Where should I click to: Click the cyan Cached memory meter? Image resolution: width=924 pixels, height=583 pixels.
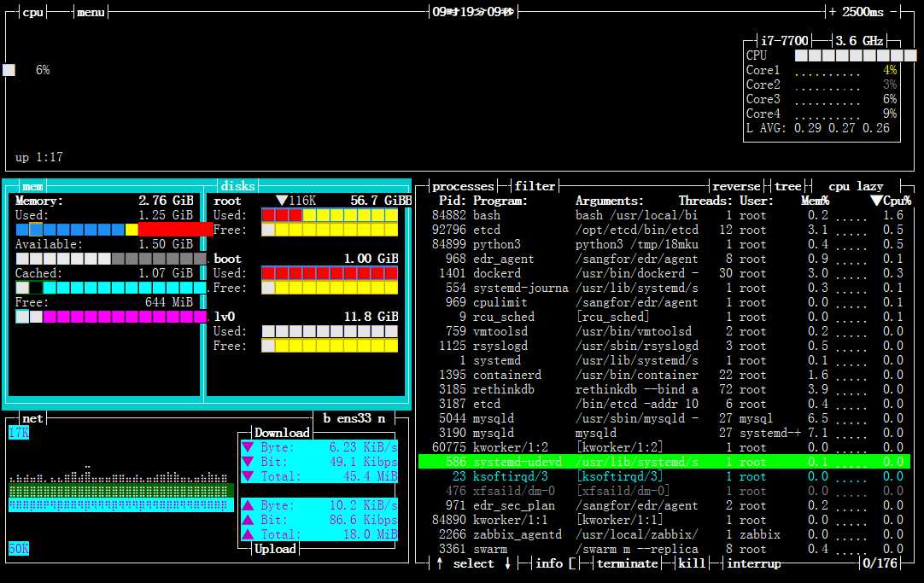pos(111,288)
